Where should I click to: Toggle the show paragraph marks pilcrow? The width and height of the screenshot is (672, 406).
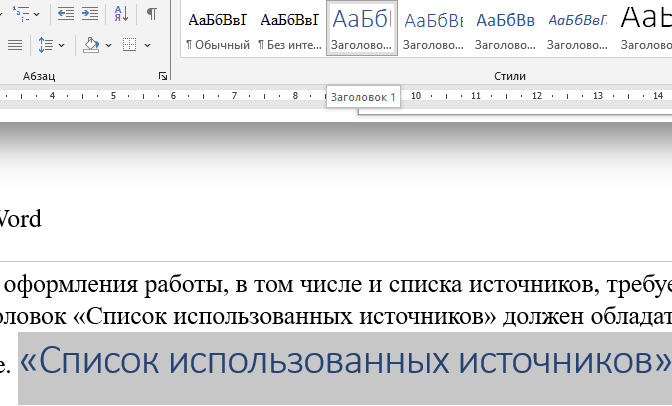tap(151, 13)
